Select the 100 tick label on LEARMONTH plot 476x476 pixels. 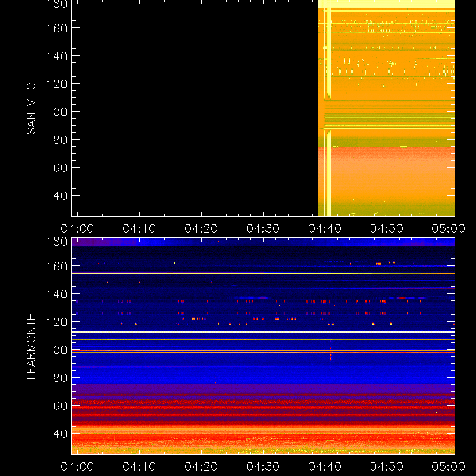(x=57, y=350)
